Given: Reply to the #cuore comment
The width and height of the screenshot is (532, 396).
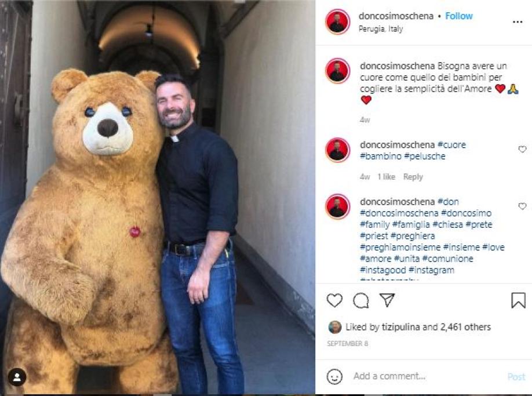Looking at the screenshot, I should pos(413,177).
